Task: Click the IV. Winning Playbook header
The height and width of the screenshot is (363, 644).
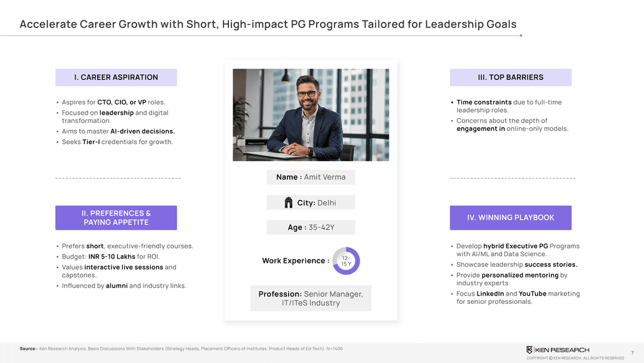Action: tap(510, 218)
